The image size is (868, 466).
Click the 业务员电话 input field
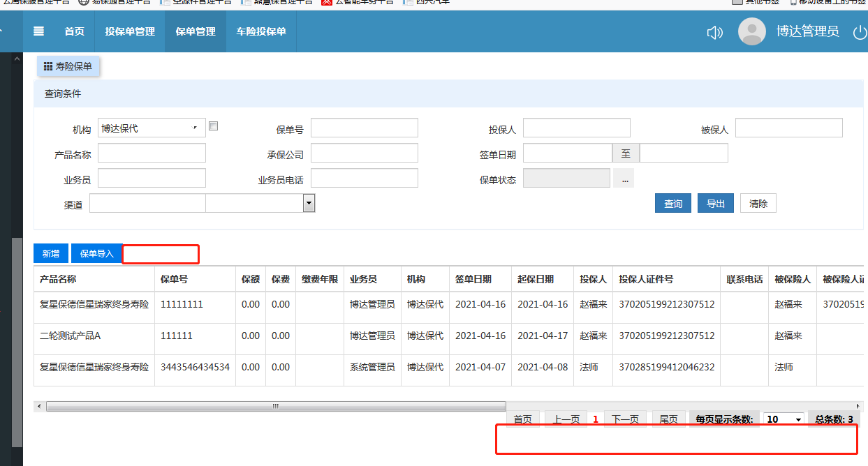click(365, 178)
